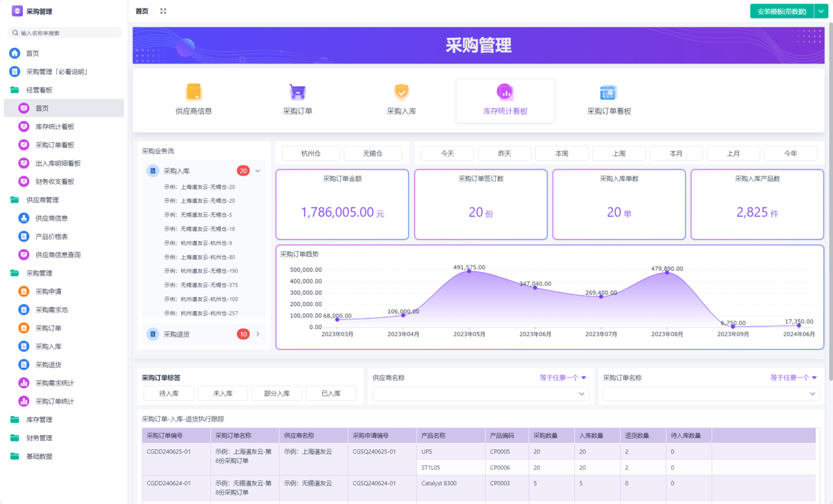Click the sidebar 采购入库 blue icon
Viewport: 833px width, 504px height.
click(x=24, y=346)
